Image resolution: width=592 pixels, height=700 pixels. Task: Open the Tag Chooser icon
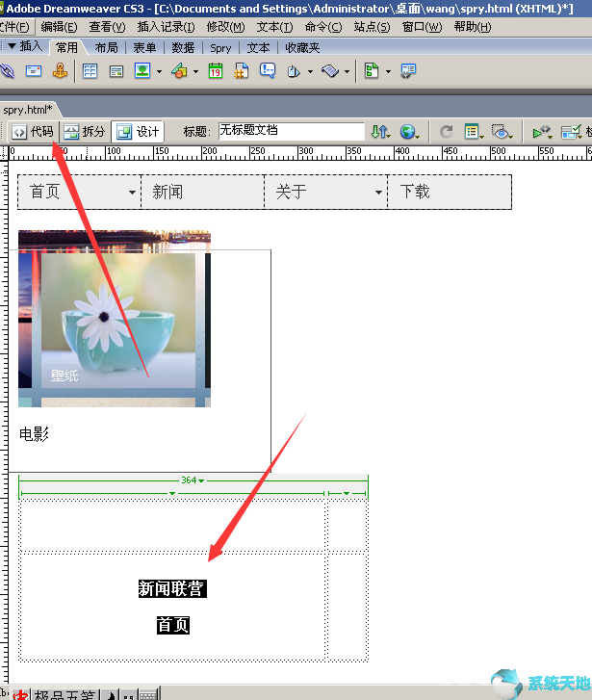[408, 71]
